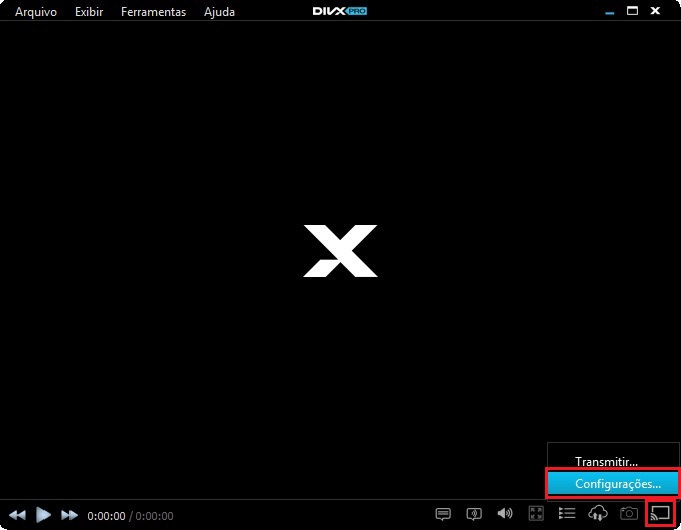Screen dimensions: 681x530
Task: Click the cloud headphones icon
Action: [x=598, y=514]
